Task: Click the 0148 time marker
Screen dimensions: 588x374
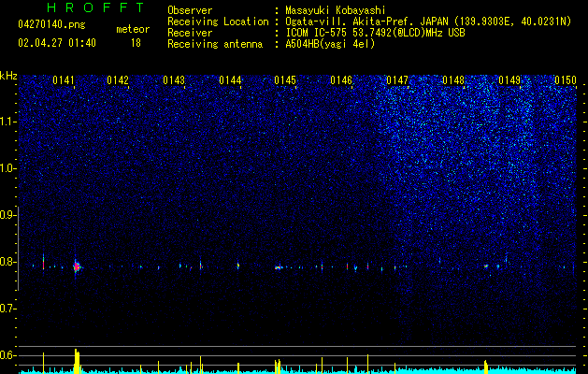Action: click(x=453, y=80)
